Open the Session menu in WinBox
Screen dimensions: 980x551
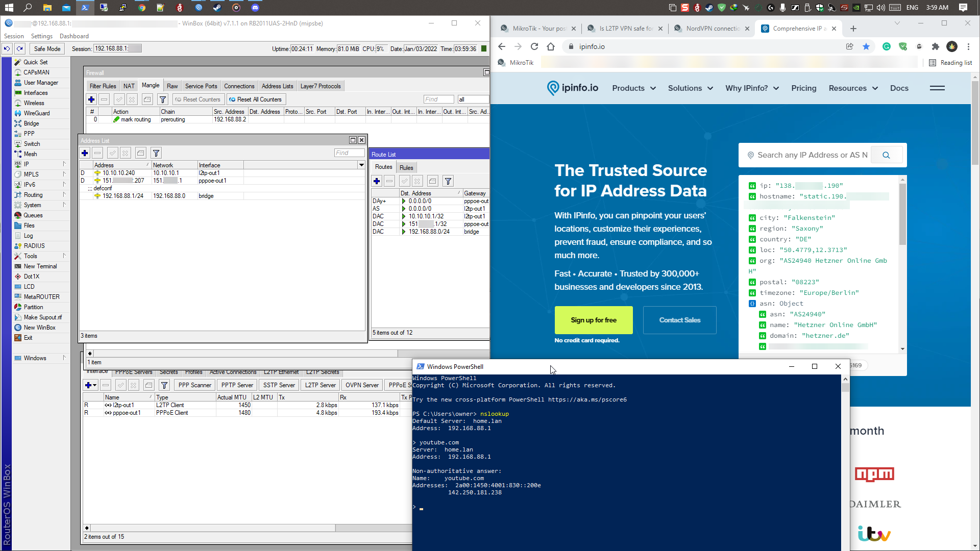(14, 36)
